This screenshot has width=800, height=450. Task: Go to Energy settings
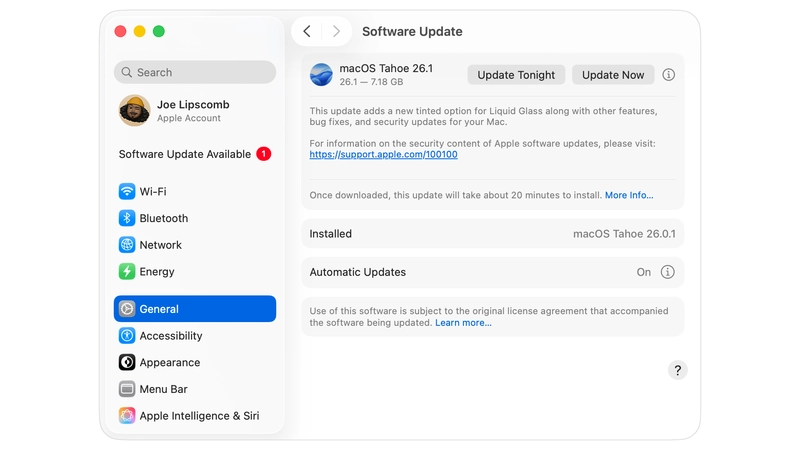tap(194, 271)
